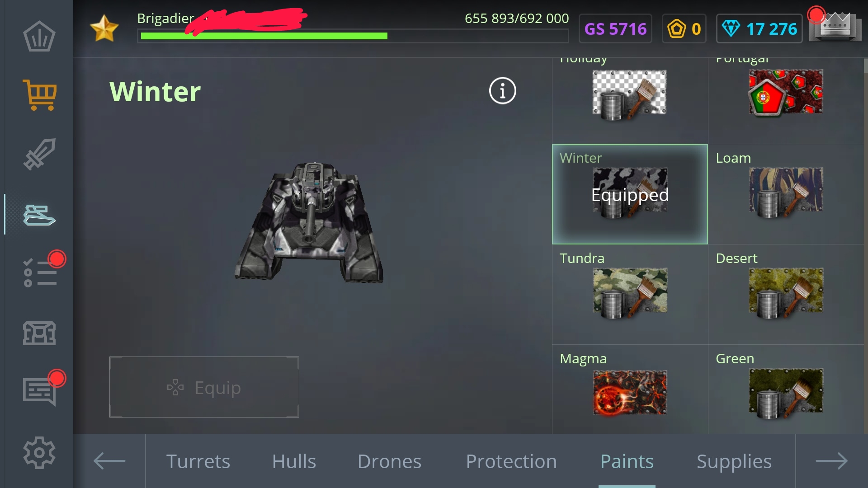The width and height of the screenshot is (868, 488).
Task: Switch to the Protection tab
Action: point(511,461)
